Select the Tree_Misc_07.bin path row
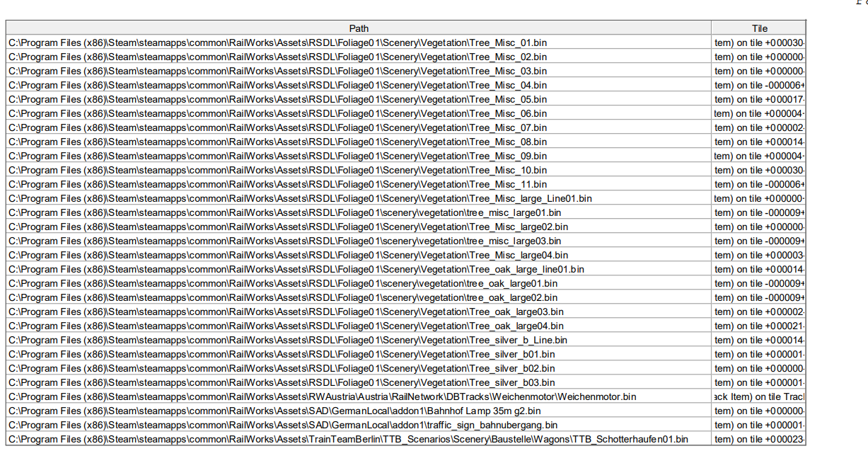This screenshot has width=868, height=451. coord(359,127)
